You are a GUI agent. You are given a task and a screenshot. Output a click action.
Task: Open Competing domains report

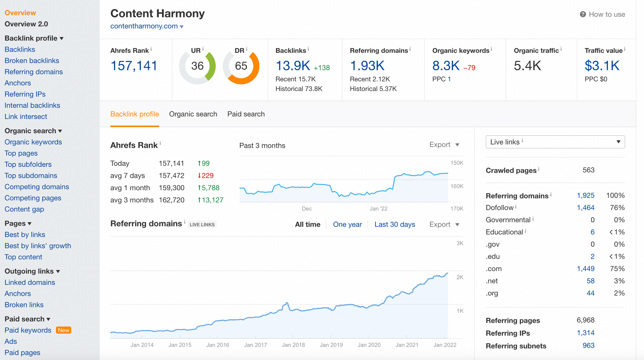[x=37, y=187]
